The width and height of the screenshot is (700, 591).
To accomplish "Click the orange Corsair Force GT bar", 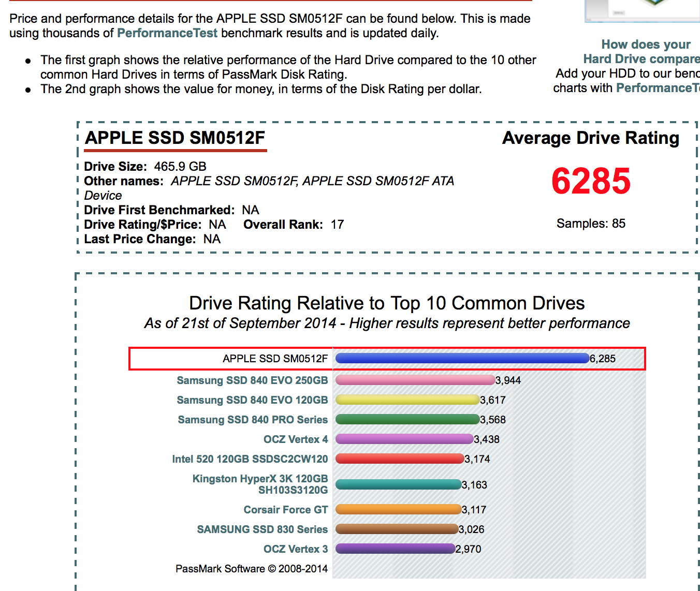I will [398, 509].
